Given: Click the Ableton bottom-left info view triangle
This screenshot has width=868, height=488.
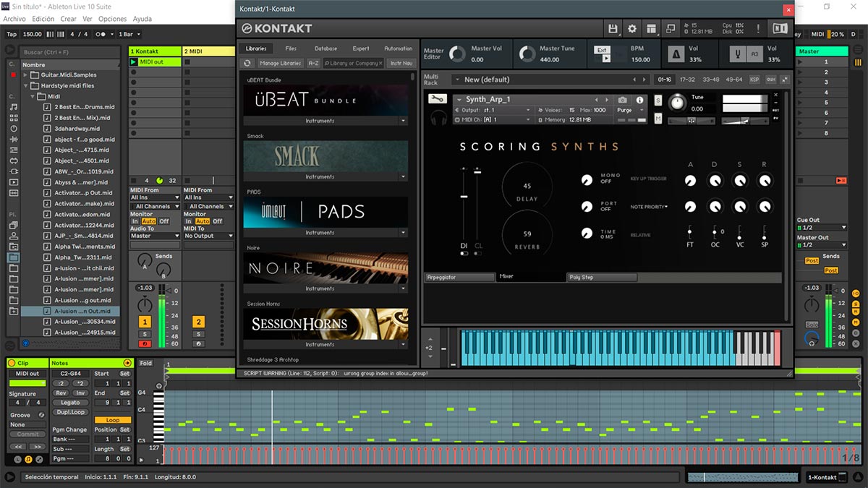Looking at the screenshot, I should click(9, 477).
